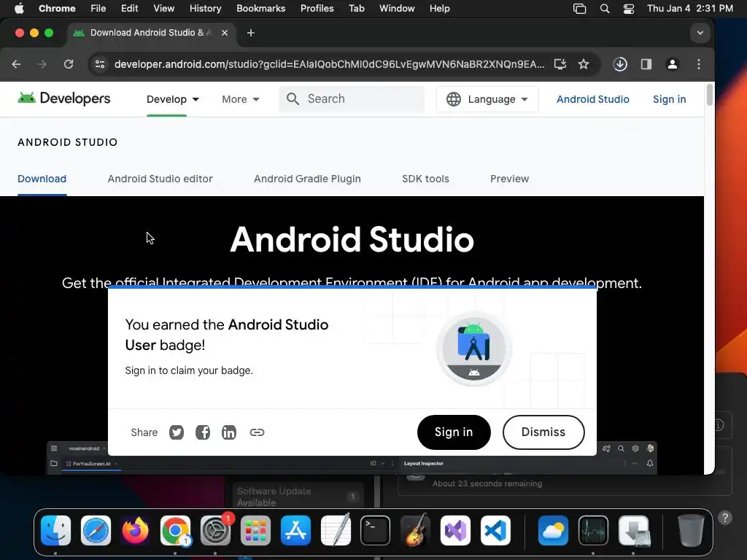Open the Window menu
747x560 pixels.
(397, 8)
